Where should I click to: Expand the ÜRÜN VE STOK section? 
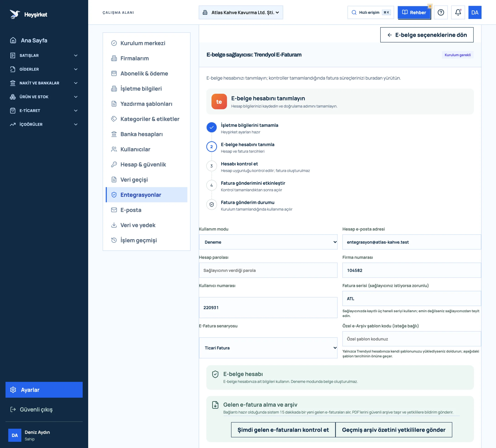coord(44,97)
